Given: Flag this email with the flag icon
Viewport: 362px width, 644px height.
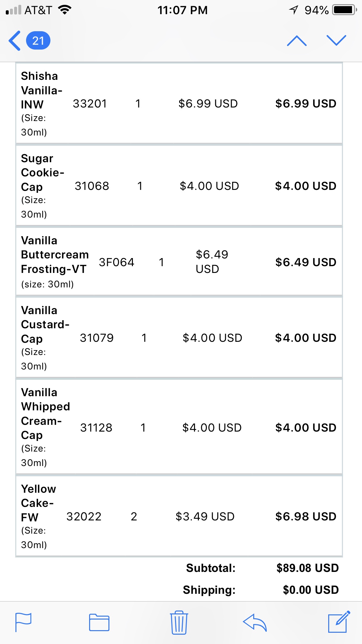Looking at the screenshot, I should coord(23,622).
